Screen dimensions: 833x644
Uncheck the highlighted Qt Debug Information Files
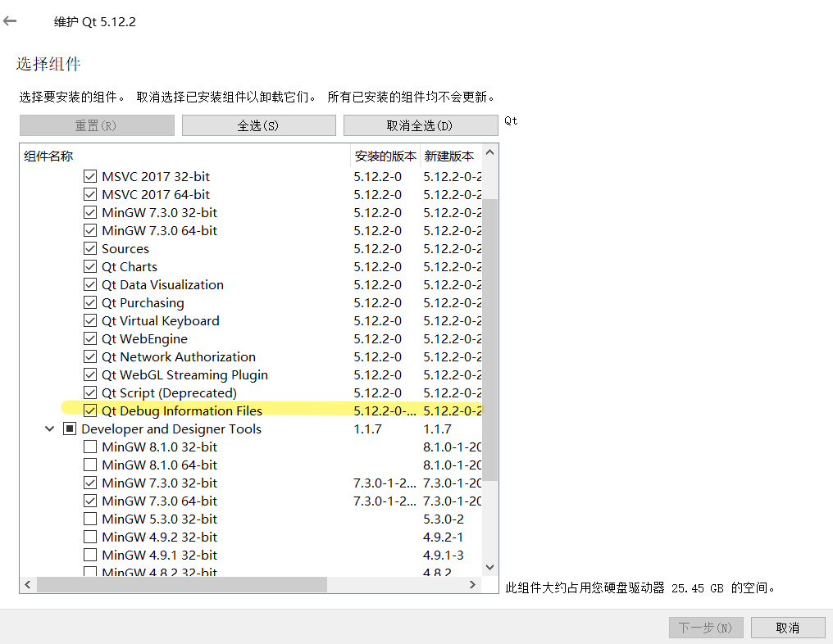point(90,410)
